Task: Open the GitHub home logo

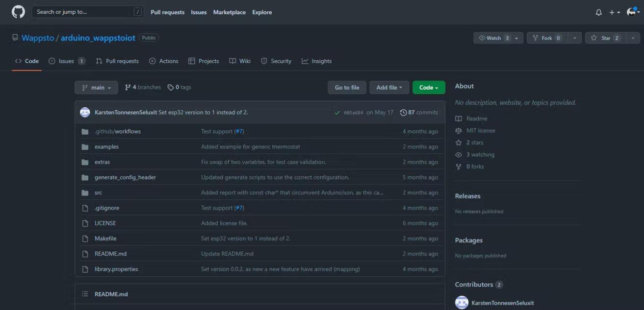Action: tap(18, 12)
